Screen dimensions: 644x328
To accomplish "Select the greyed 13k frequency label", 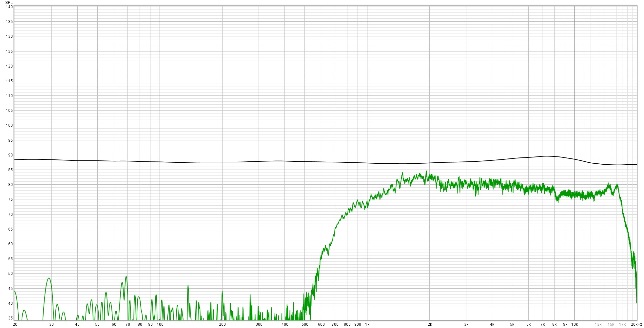I will [x=598, y=324].
